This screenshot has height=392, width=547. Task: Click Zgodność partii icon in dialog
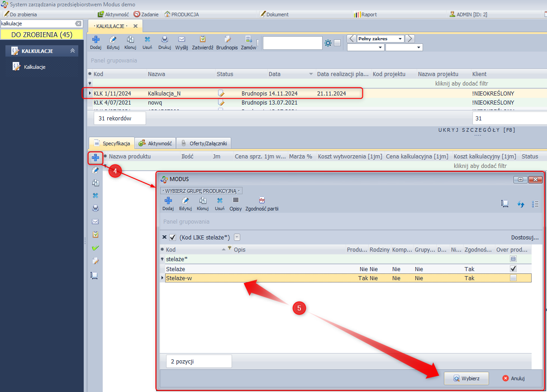[x=262, y=201]
